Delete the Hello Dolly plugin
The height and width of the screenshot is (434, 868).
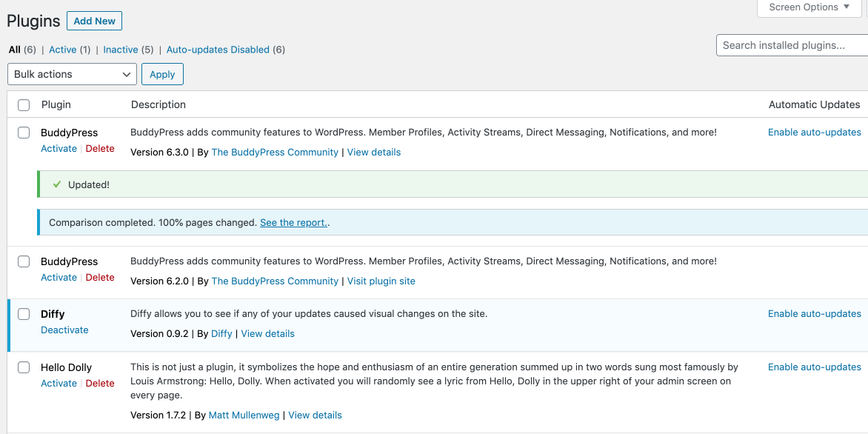pyautogui.click(x=100, y=383)
